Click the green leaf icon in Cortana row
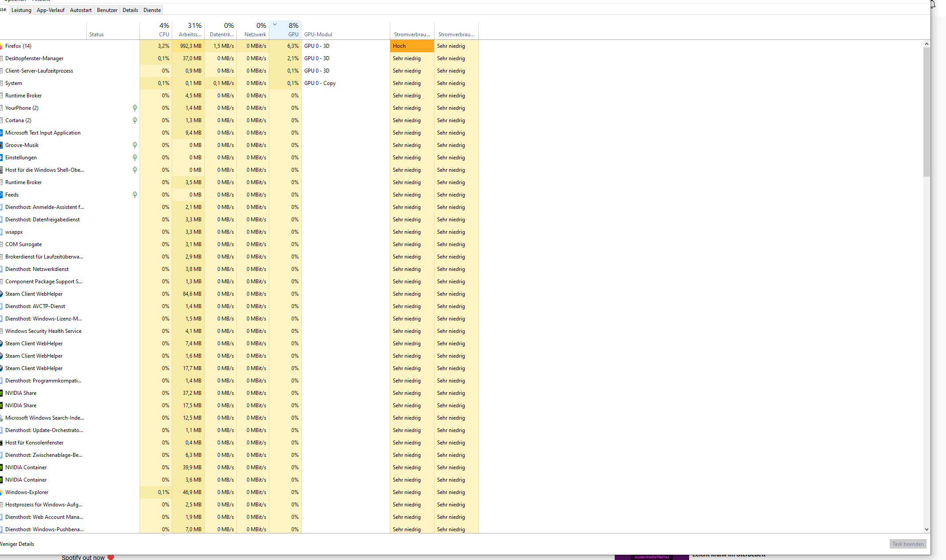 tap(135, 120)
